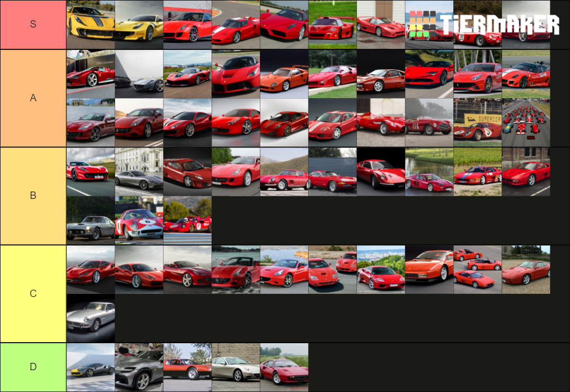
Task: Select the red 308 GTB in D tier
Action: coord(284,366)
